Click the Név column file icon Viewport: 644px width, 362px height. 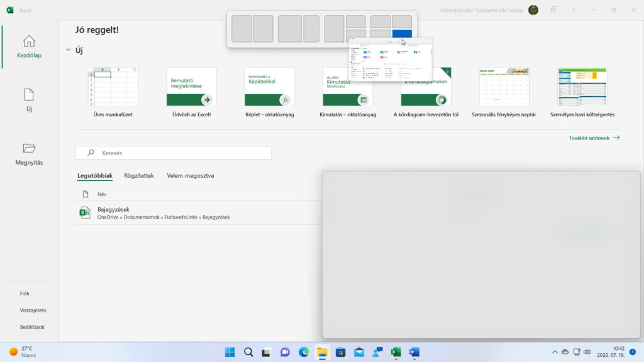click(x=86, y=194)
